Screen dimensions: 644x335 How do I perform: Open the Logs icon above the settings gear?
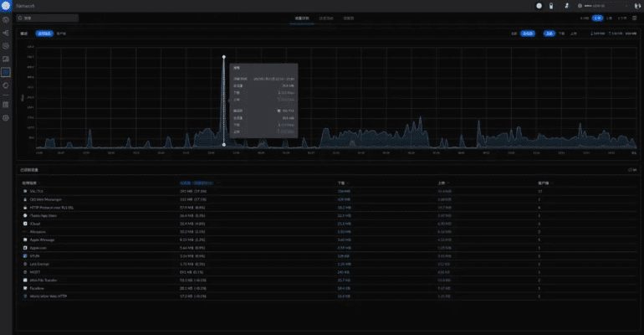pos(6,105)
